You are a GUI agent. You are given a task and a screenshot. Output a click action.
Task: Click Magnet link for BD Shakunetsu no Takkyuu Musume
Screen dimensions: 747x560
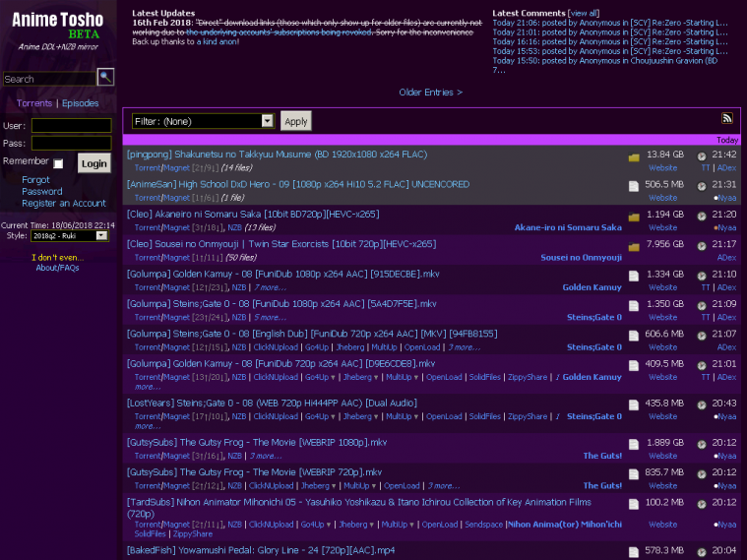point(177,167)
